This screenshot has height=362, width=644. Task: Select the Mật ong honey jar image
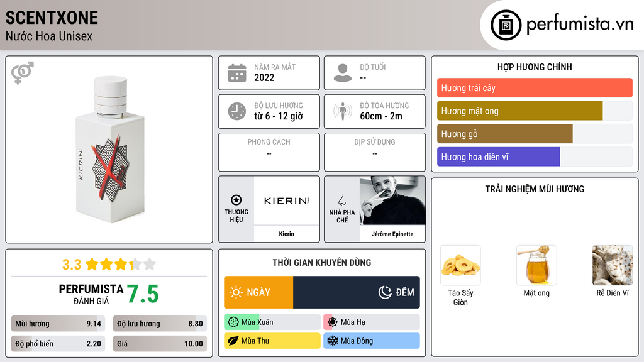click(x=536, y=265)
